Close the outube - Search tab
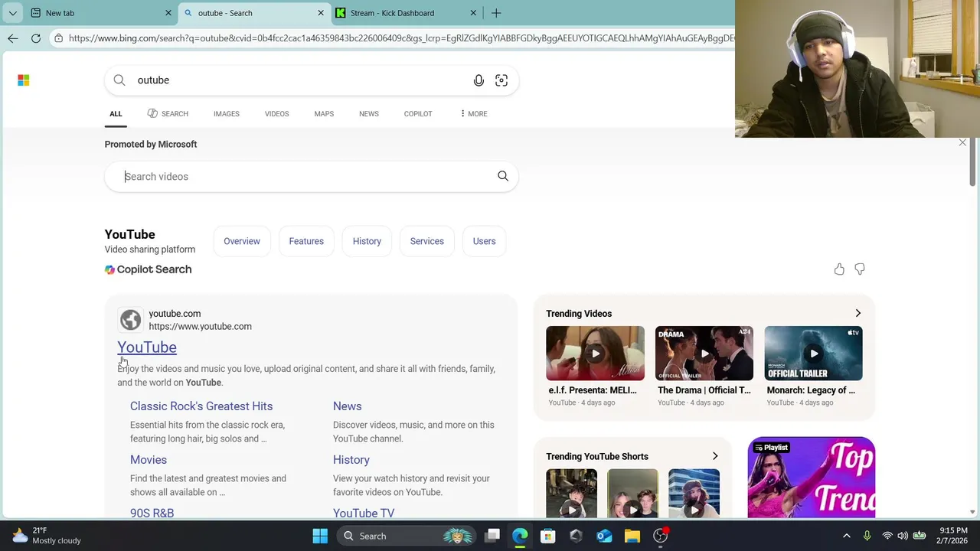 click(x=321, y=13)
